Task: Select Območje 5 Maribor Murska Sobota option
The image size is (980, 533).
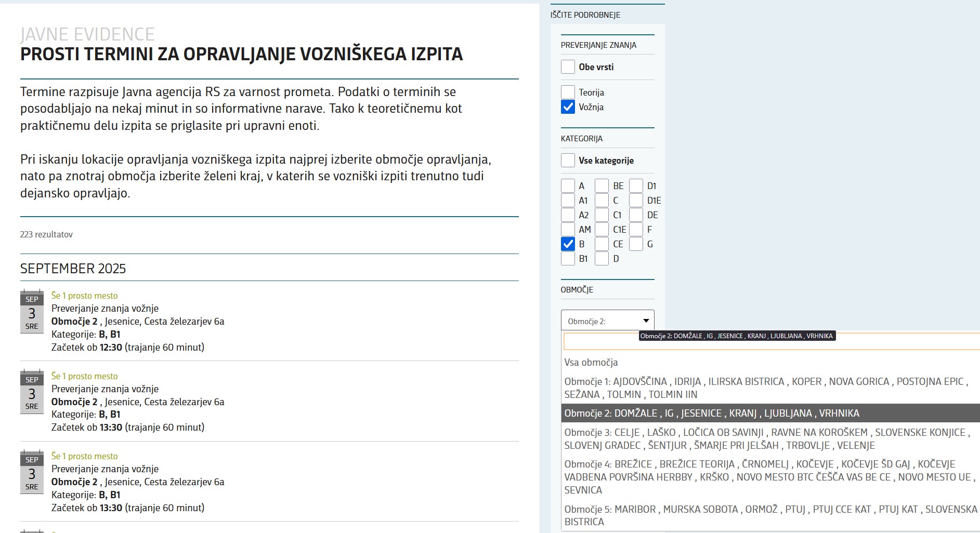Action: [x=770, y=515]
